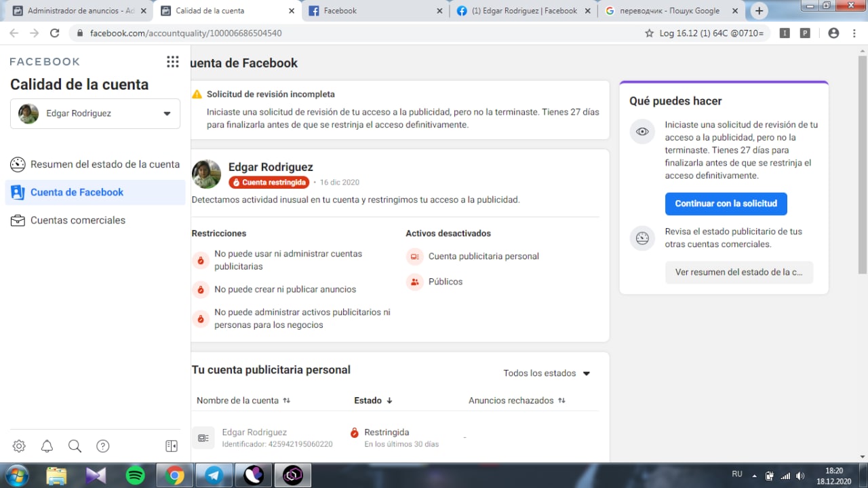
Task: Open Windows Start menu
Action: (x=16, y=475)
